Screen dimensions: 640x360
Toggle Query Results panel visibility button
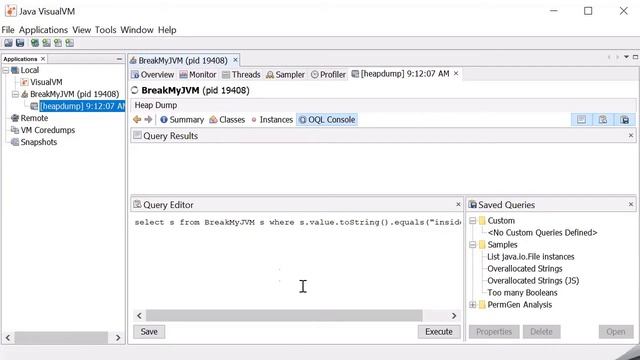pos(582,120)
